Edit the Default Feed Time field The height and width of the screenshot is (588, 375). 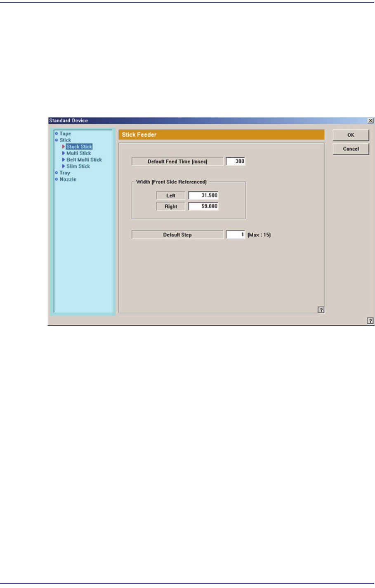pyautogui.click(x=236, y=161)
